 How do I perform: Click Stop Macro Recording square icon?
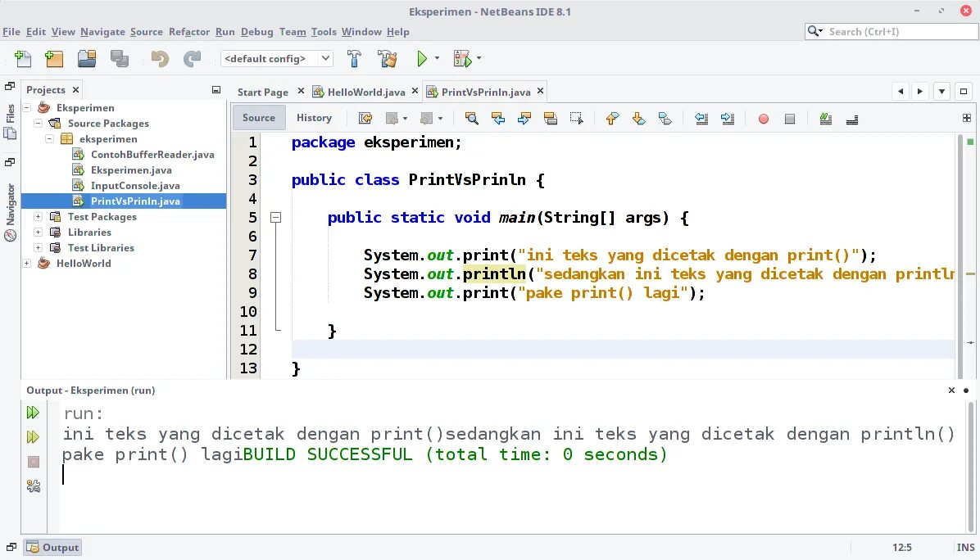790,119
